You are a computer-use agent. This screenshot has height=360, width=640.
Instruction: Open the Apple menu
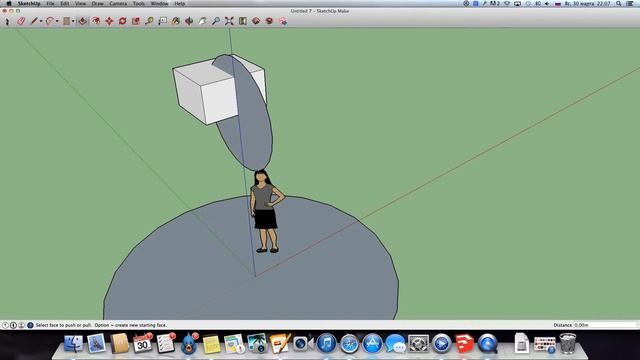(9, 4)
